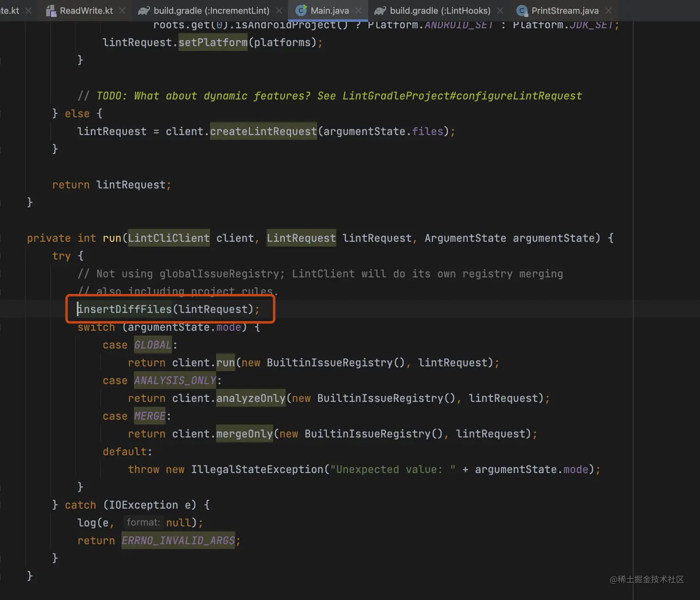Screen dimensions: 700x600
Task: Click the ArgumentState parameter type
Action: pyautogui.click(x=465, y=238)
